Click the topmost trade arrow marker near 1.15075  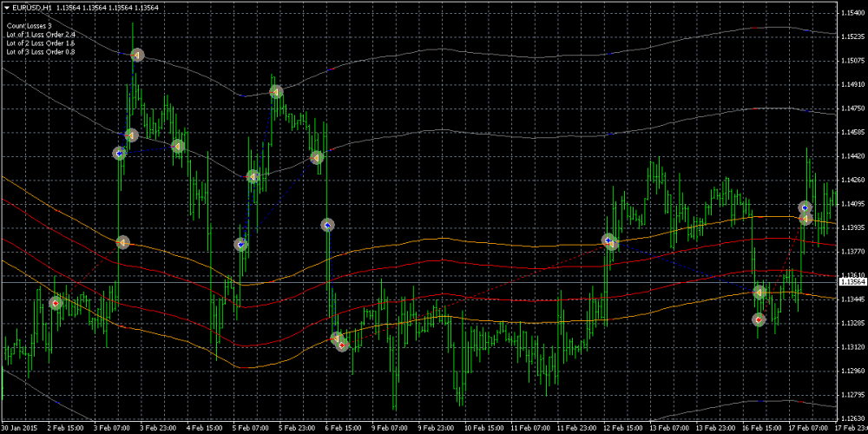[137, 55]
